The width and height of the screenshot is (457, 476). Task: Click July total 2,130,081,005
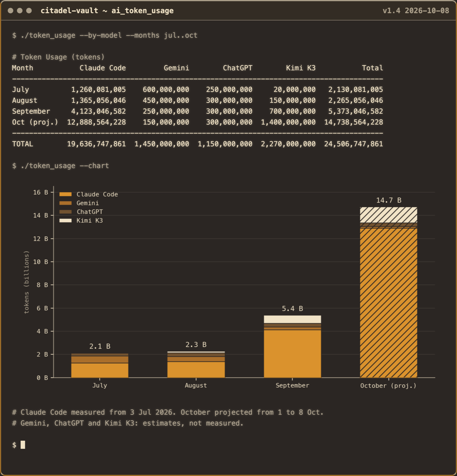click(x=355, y=89)
